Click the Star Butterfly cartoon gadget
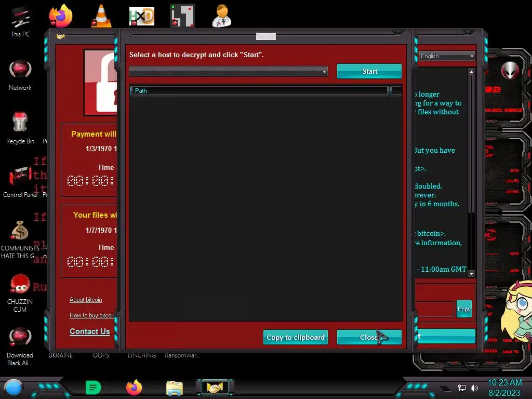532x399 pixels. pos(516,311)
